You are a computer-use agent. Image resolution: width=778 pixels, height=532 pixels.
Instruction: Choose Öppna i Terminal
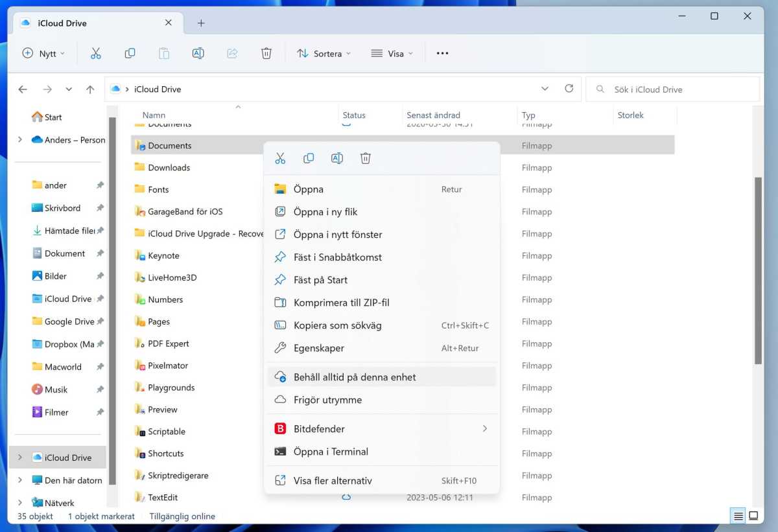[x=381, y=452]
